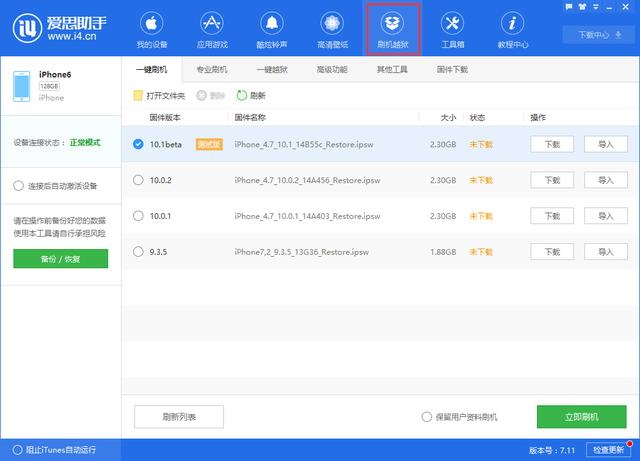Toggle 阻止iTunes自动运行 option
Viewport: 640px width, 461px height.
click(x=18, y=450)
